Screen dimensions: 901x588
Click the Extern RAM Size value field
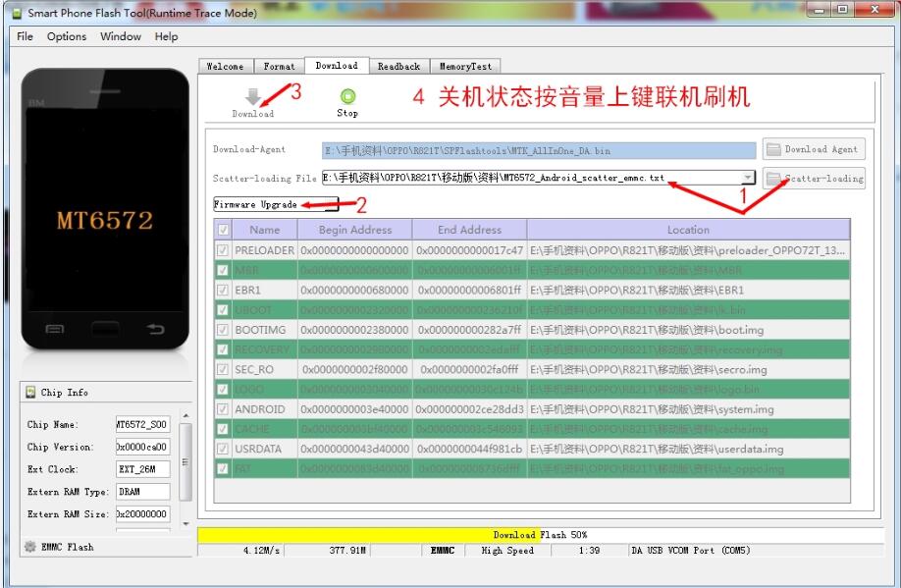tap(142, 513)
